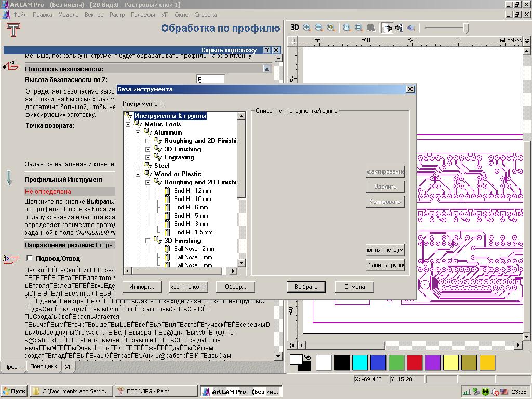Click the Выбрать button
The image size is (532, 399).
point(306,287)
